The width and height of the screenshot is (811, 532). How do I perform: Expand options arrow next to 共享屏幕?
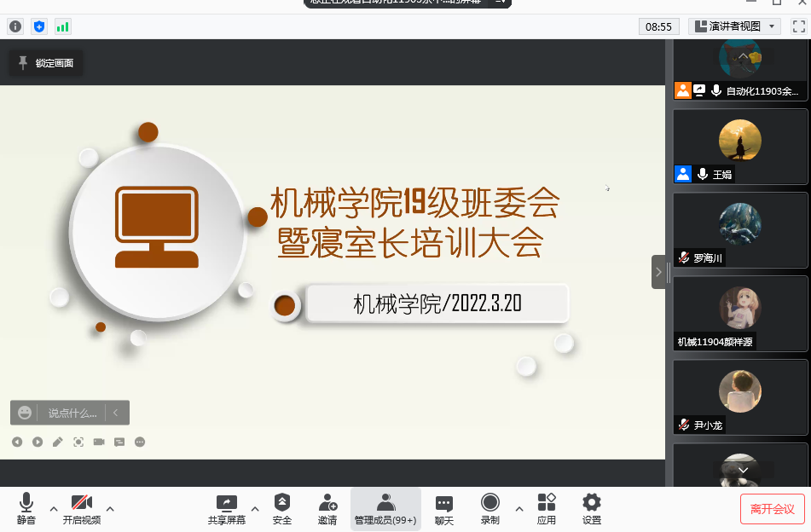pos(254,509)
